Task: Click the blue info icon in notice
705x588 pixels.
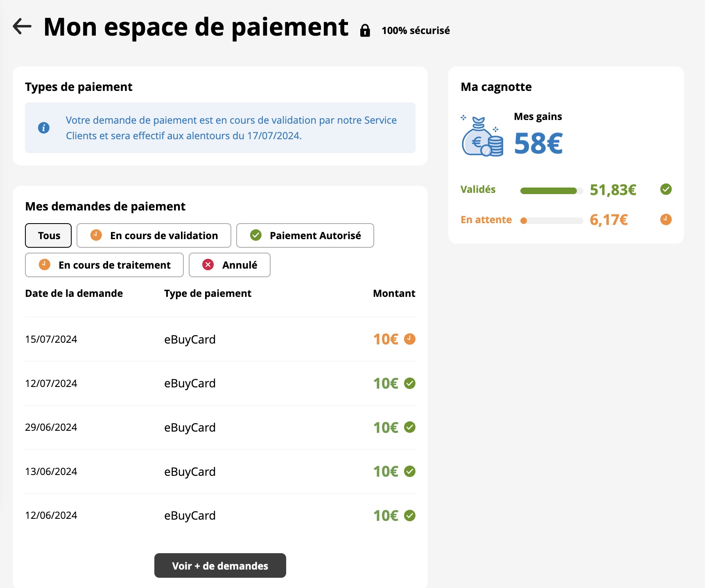Action: (44, 128)
